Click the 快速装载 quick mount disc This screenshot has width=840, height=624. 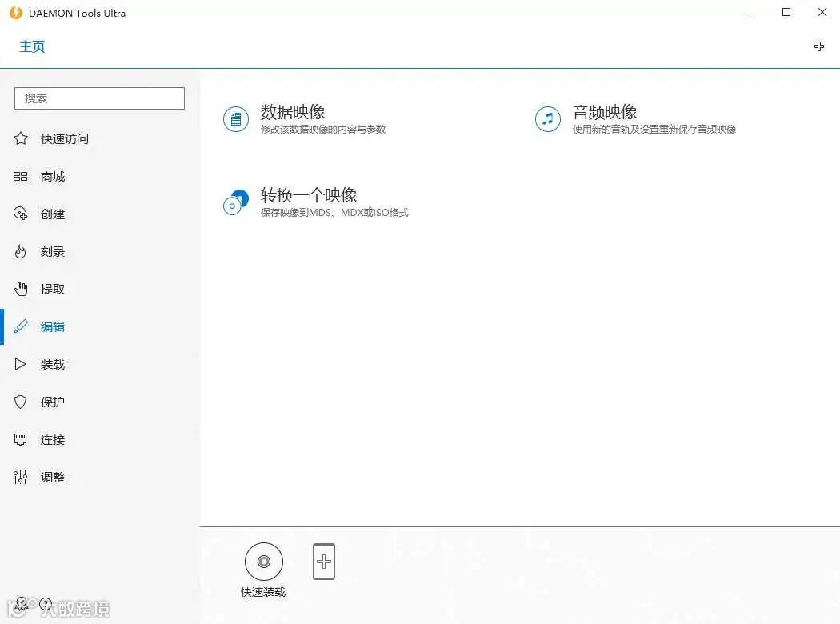tap(263, 570)
